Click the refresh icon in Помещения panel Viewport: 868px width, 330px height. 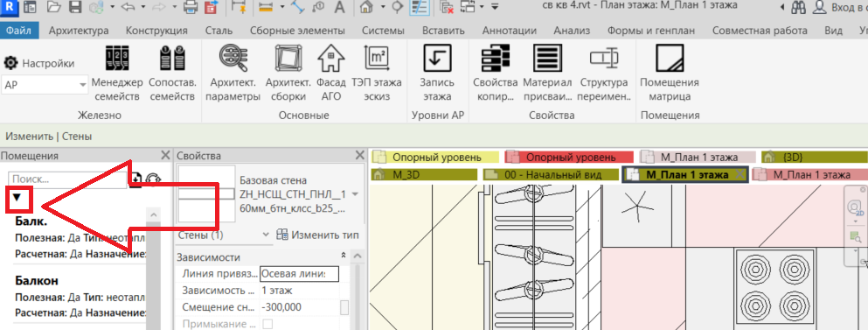click(x=153, y=179)
